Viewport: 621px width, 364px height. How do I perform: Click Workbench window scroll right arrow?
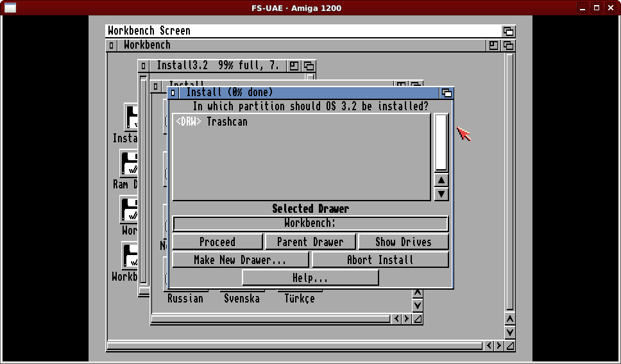[499, 346]
